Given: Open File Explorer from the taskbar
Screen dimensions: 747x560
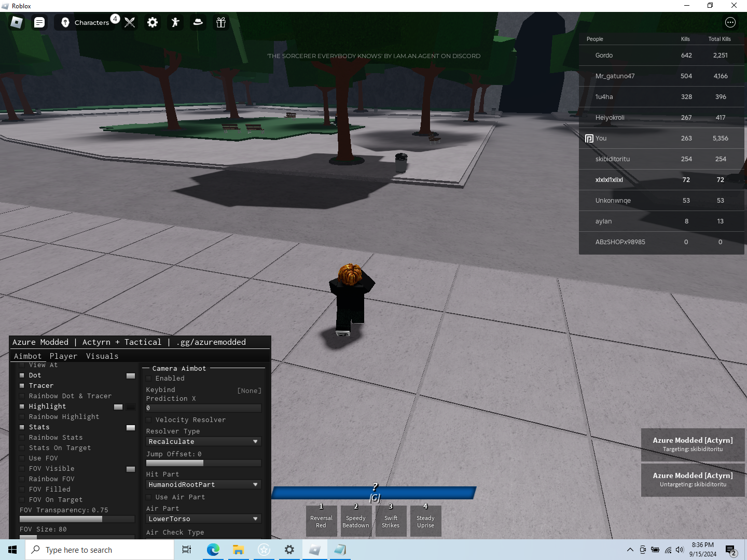Looking at the screenshot, I should click(238, 550).
